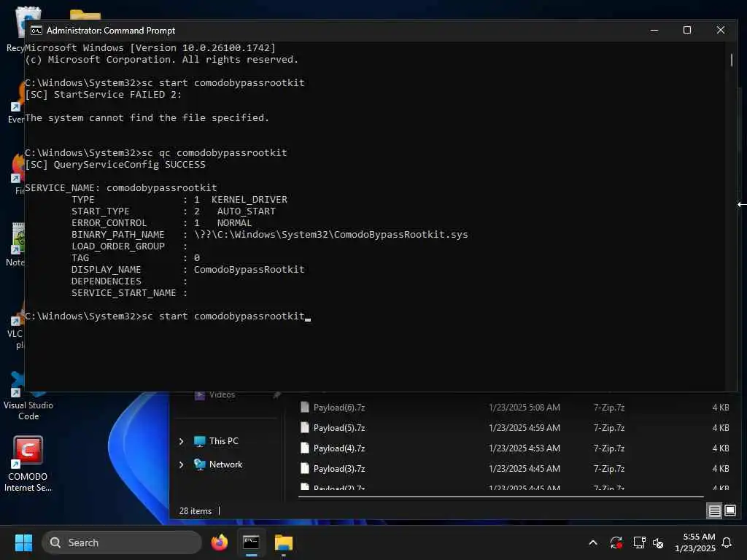The image size is (747, 560).
Task: Click the Payload(3).7z file icon
Action: pos(305,469)
